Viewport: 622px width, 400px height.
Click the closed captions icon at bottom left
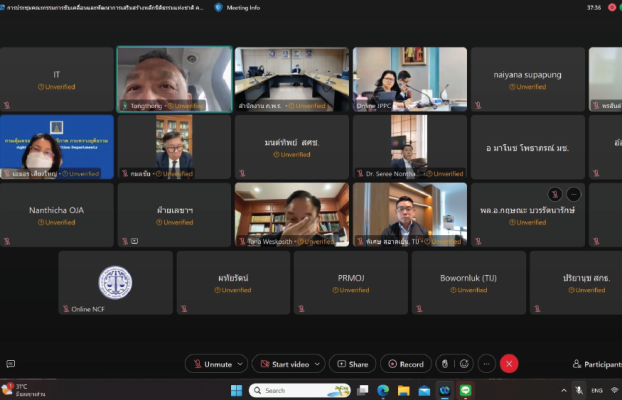tap(11, 364)
